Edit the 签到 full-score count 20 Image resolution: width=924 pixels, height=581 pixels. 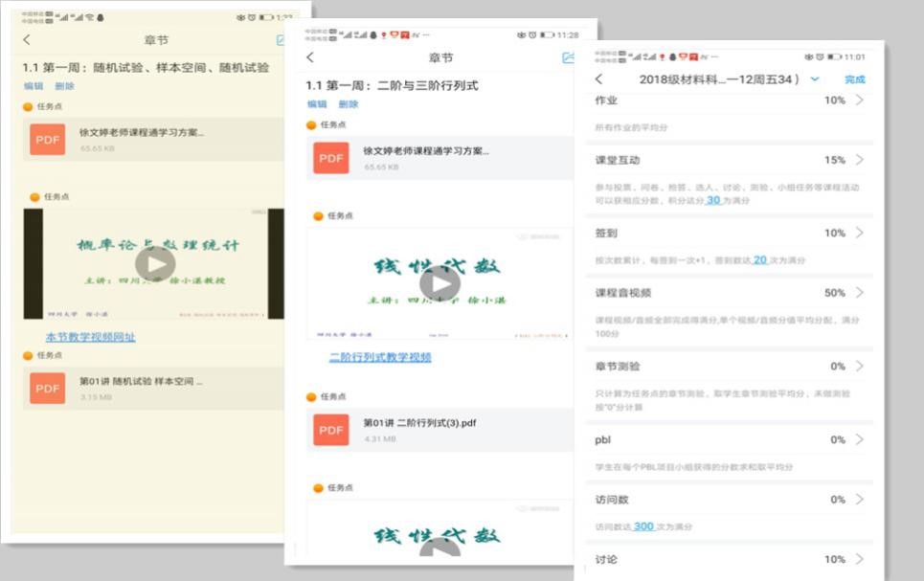[x=759, y=260]
